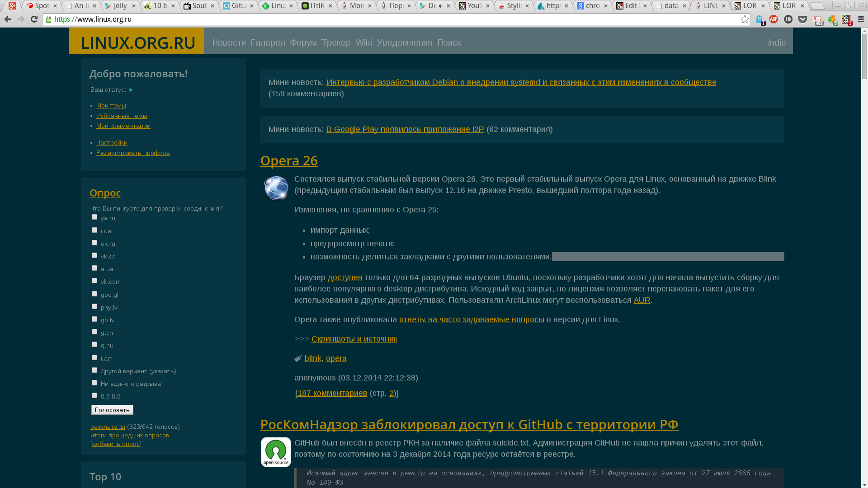868x488 pixels.
Task: Click the download manager extension icon
Action: (832, 20)
